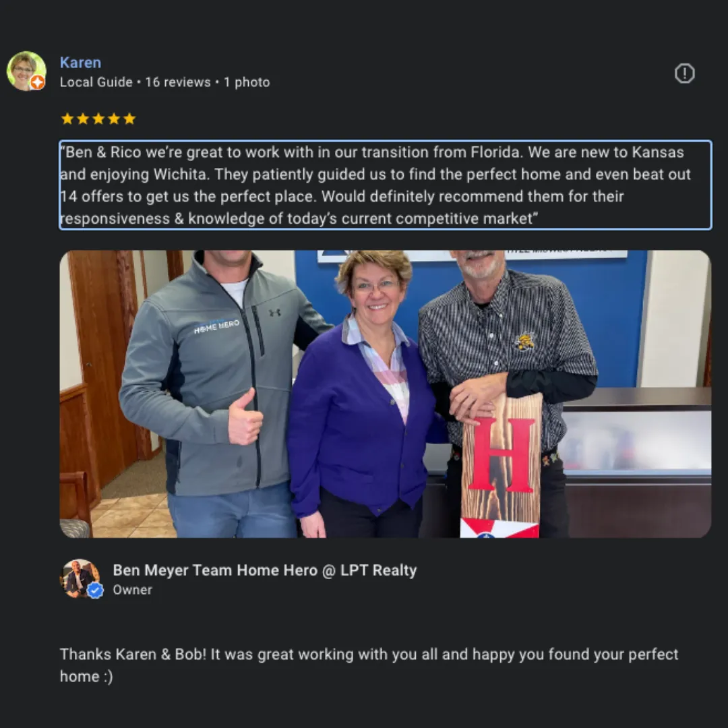Click the highlighted review text box

[386, 185]
